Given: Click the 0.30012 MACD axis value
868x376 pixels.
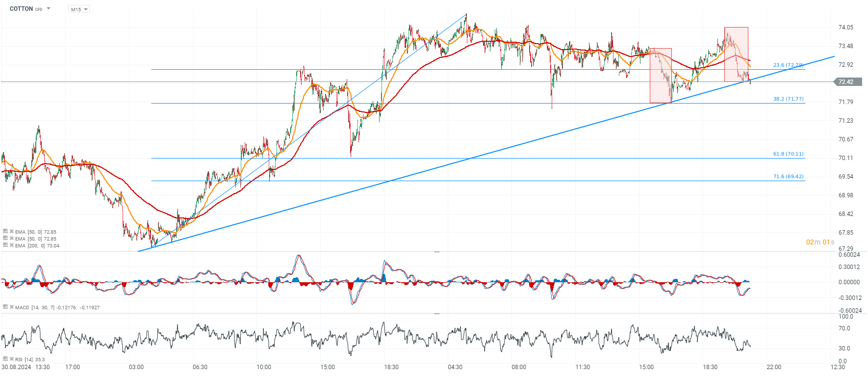Looking at the screenshot, I should tap(849, 267).
